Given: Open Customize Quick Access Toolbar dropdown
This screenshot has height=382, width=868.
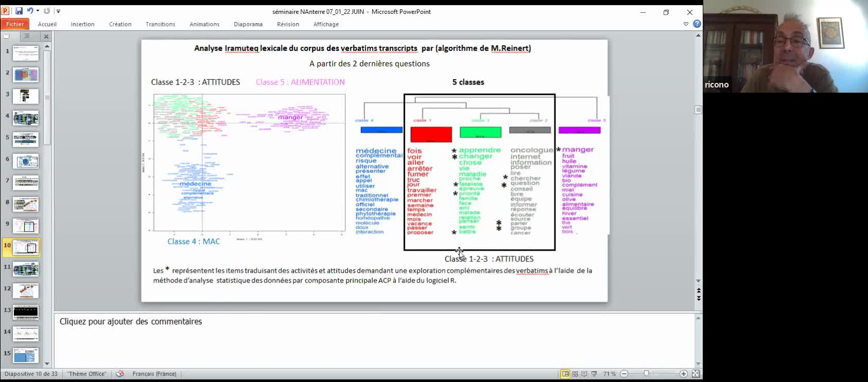Looking at the screenshot, I should click(x=58, y=11).
